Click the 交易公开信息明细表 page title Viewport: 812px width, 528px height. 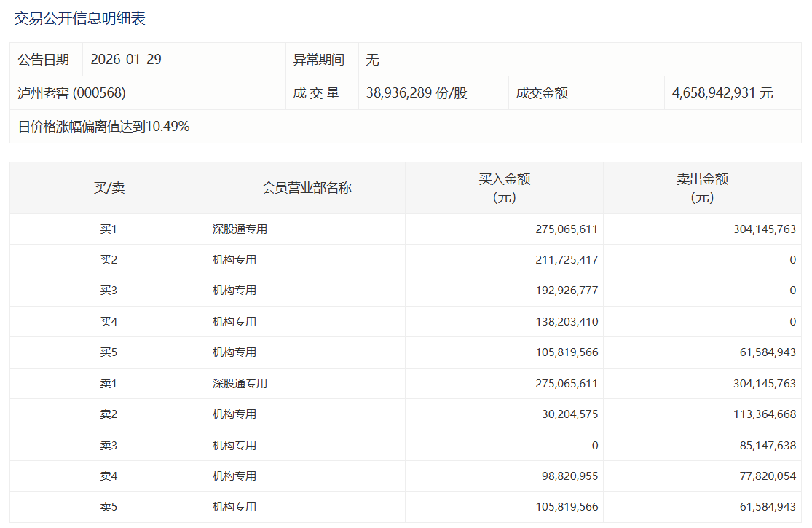[80, 19]
